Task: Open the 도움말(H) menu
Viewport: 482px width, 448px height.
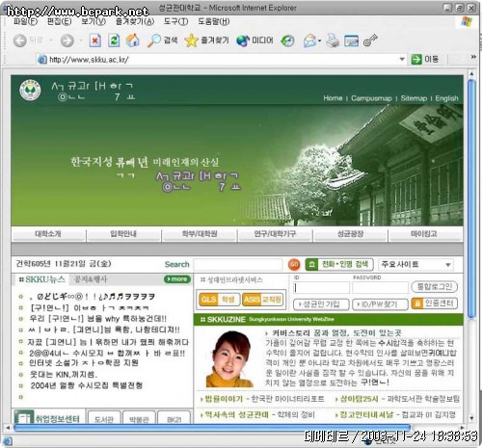Action: (213, 21)
